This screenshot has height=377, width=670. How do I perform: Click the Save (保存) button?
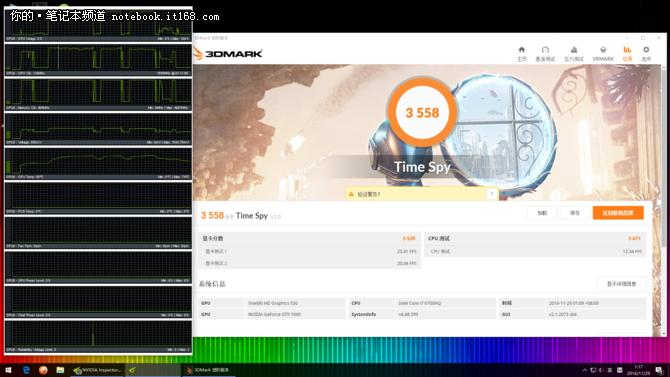(575, 213)
